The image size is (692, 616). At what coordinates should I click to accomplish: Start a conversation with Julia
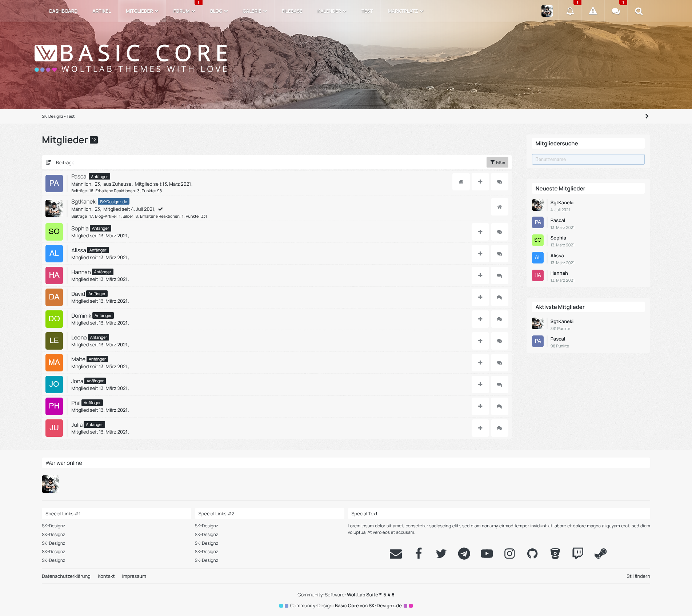coord(499,428)
